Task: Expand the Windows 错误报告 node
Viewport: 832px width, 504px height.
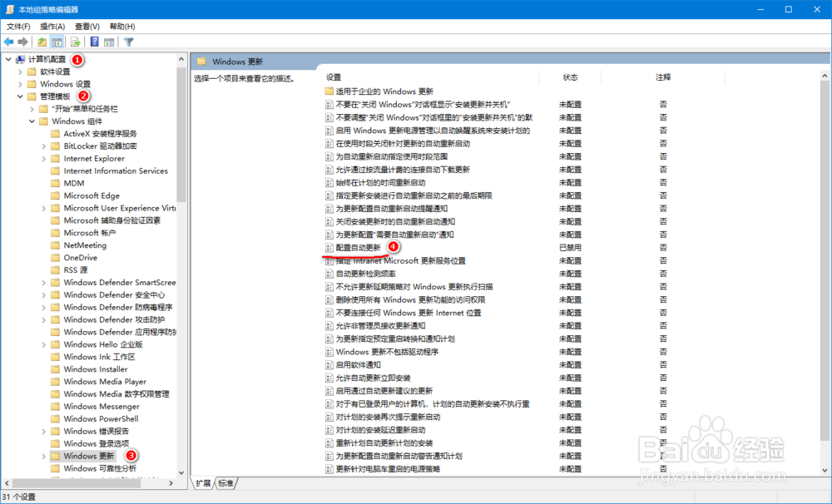Action: 44,432
